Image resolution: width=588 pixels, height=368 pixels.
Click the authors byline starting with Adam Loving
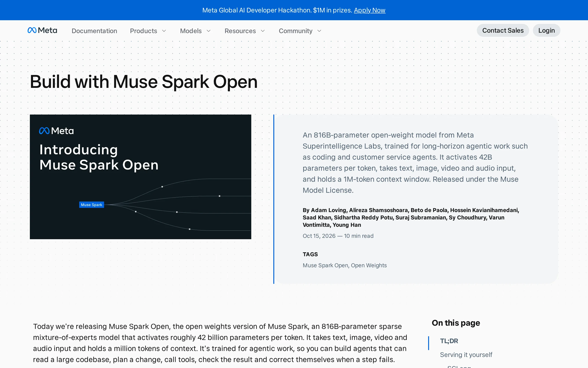point(411,217)
